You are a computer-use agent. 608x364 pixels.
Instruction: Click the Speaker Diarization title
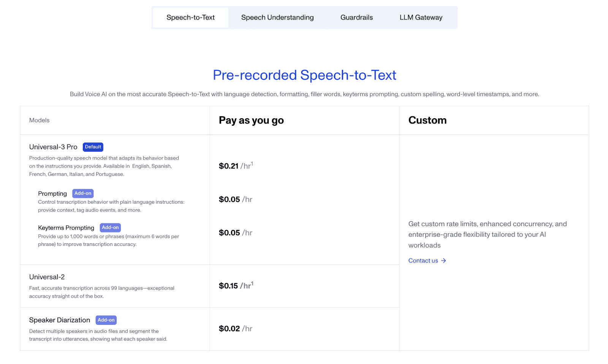pyautogui.click(x=60, y=320)
